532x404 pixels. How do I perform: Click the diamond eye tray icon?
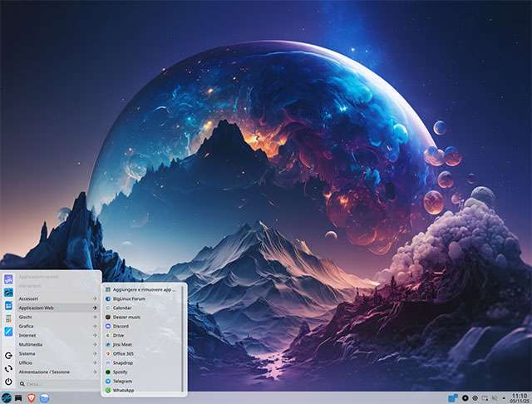475,398
